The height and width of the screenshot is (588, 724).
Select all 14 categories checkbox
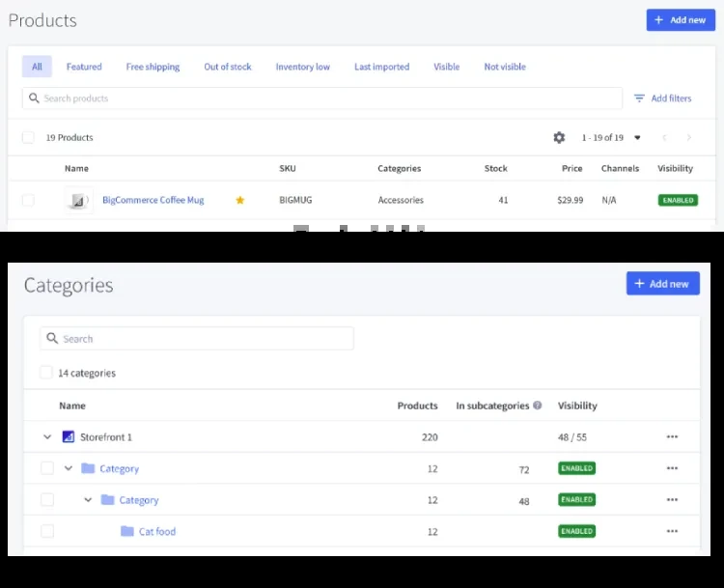(46, 373)
